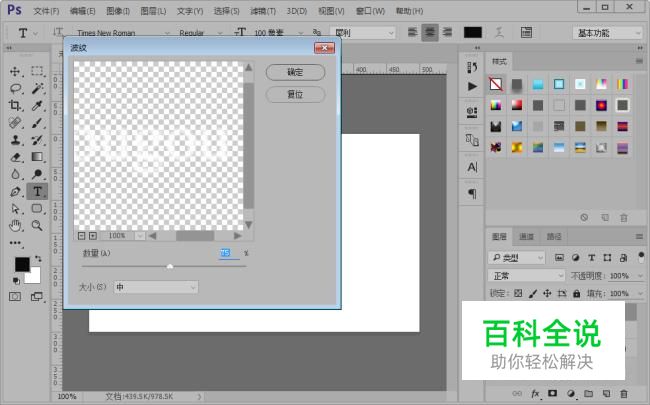Open the 滤镜(T) menu
Viewport: 650px width, 405px height.
coord(263,11)
